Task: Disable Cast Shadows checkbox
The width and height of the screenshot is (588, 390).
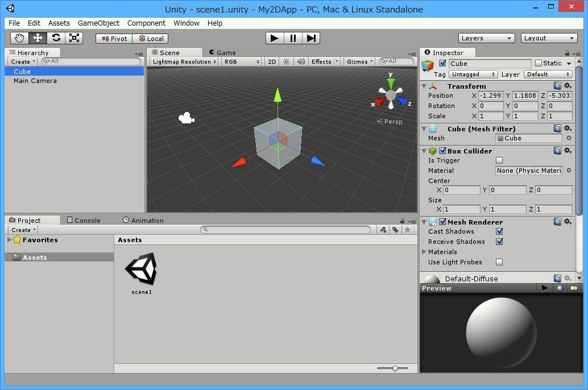Action: click(x=499, y=231)
